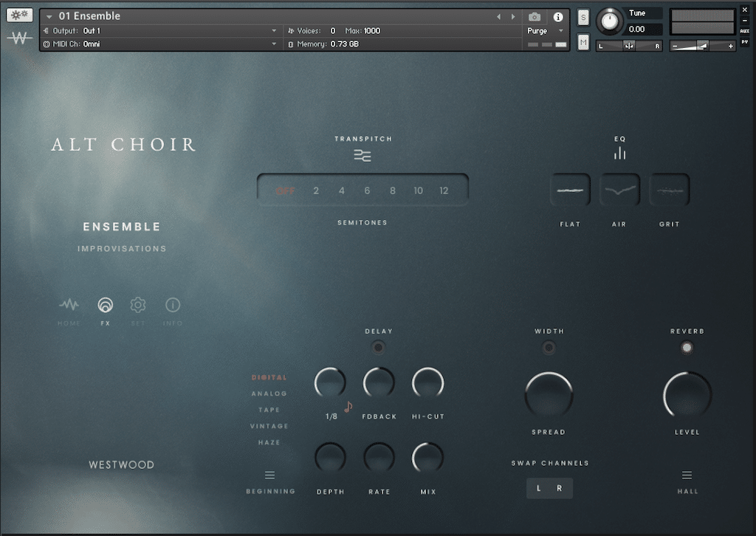Click the delay FDBACK knob
This screenshot has width=756, height=536.
pos(379,383)
